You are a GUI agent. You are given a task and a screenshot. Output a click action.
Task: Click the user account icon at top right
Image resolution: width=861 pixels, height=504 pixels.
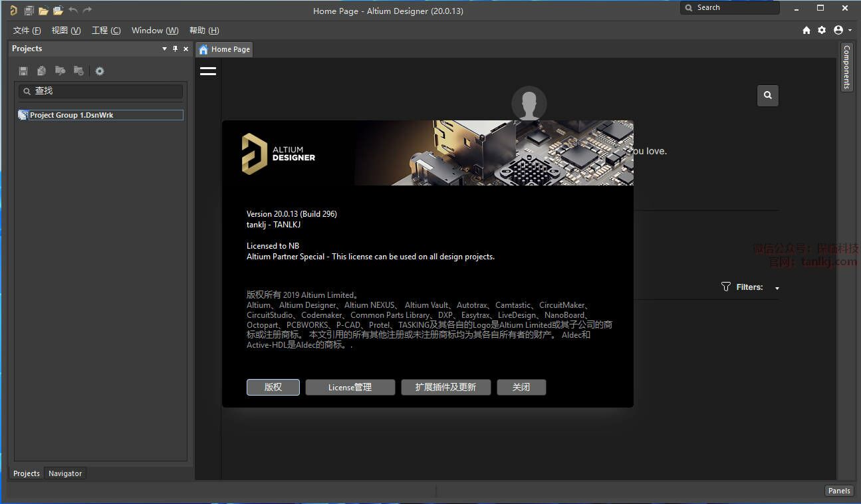pyautogui.click(x=838, y=30)
